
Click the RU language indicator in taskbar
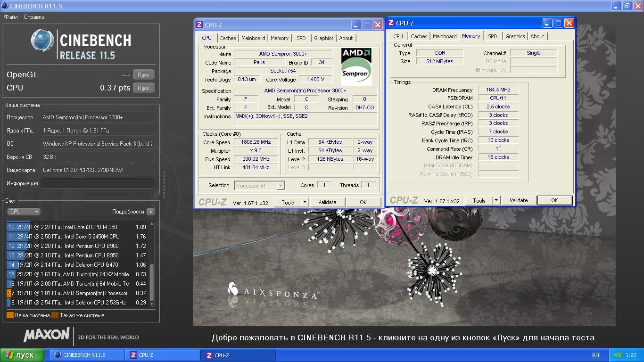tap(595, 355)
